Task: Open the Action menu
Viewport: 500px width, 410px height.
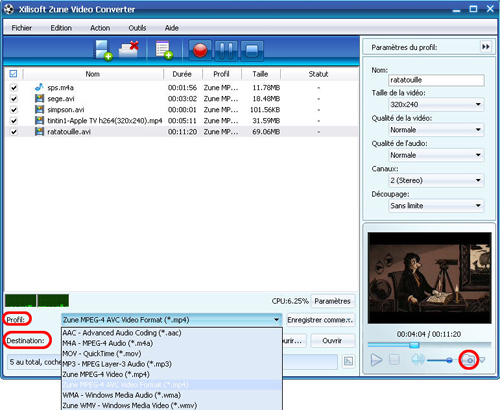Action: point(100,28)
